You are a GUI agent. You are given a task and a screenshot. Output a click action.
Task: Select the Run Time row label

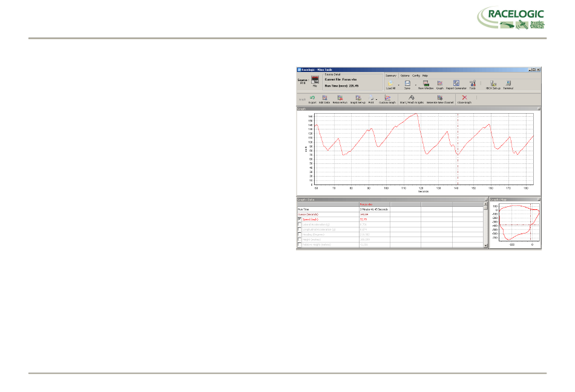pos(303,209)
